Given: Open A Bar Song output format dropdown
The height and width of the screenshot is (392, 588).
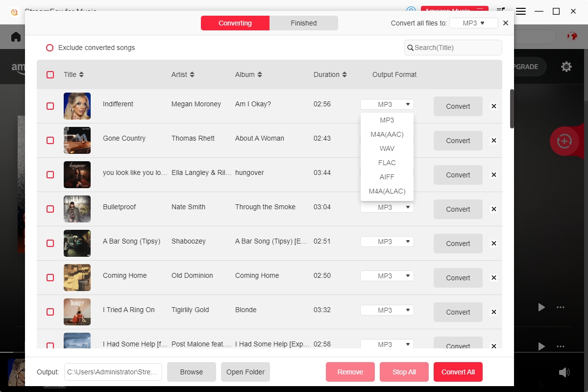Looking at the screenshot, I should pos(387,242).
